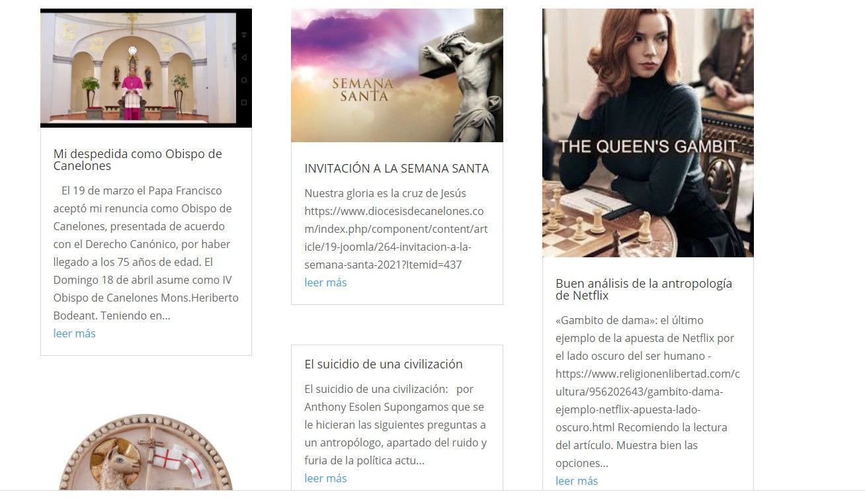The width and height of the screenshot is (865, 504).
Task: Click the lamb emblem image
Action: pos(146,452)
